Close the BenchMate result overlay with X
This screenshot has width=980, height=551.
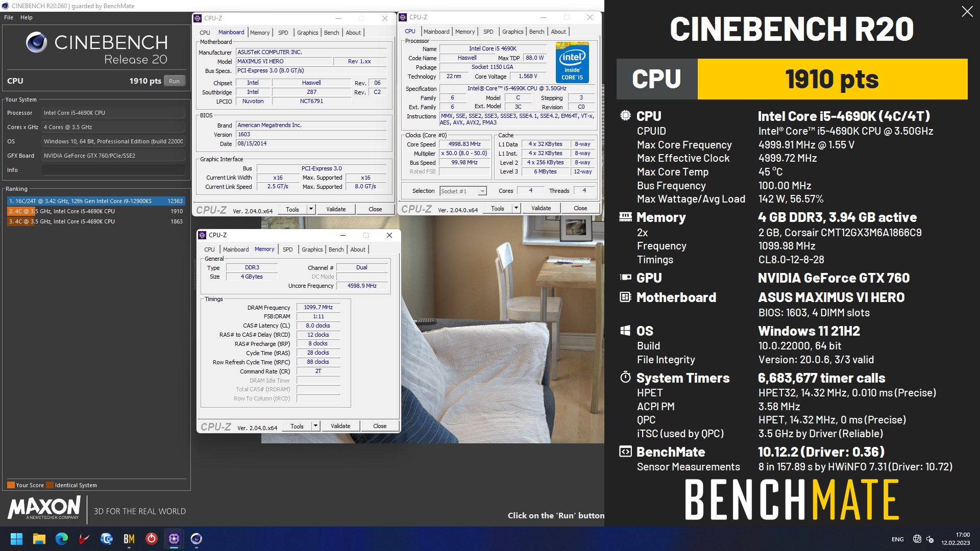point(967,12)
